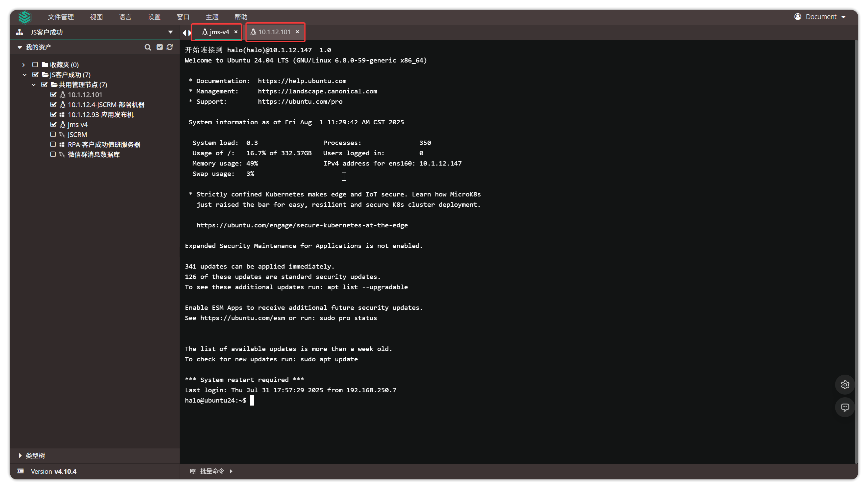Click the right arrow to scroll tabs
The width and height of the screenshot is (868, 486).
click(x=190, y=33)
